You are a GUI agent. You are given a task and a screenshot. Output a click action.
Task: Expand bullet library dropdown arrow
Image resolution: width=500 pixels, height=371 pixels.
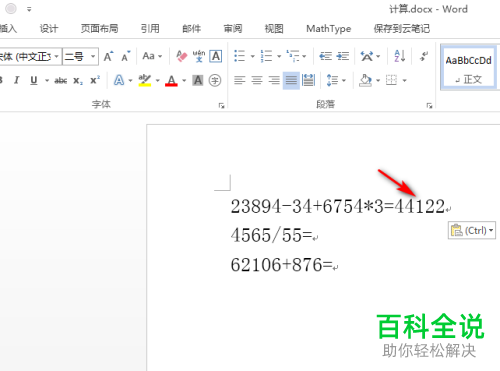(x=252, y=56)
